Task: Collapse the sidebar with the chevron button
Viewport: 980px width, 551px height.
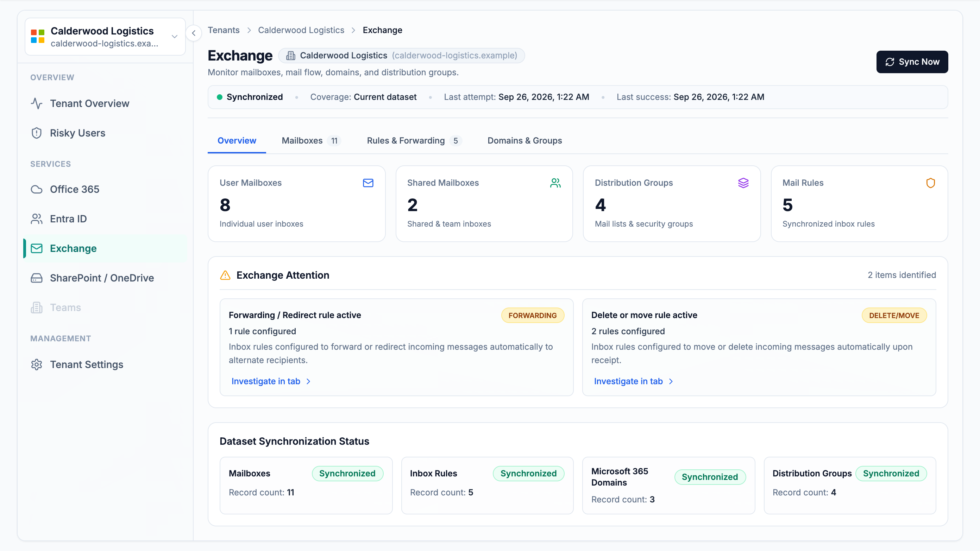Action: click(x=194, y=33)
